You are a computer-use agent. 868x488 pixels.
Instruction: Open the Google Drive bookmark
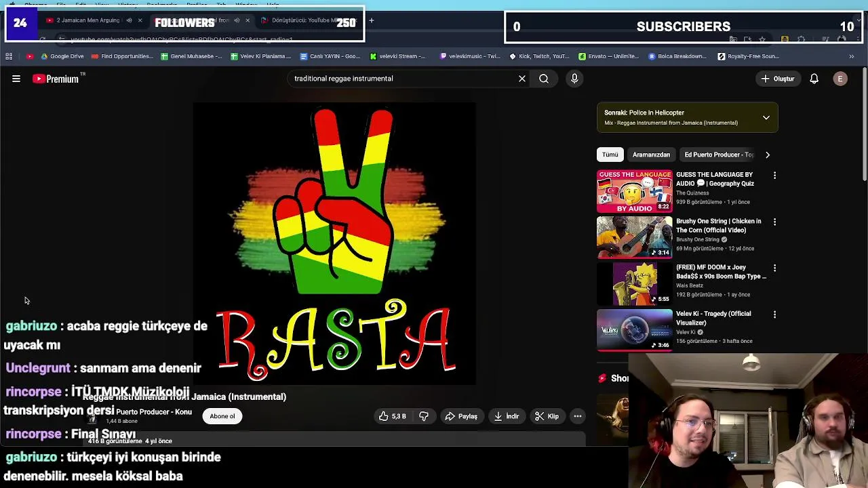coord(62,56)
